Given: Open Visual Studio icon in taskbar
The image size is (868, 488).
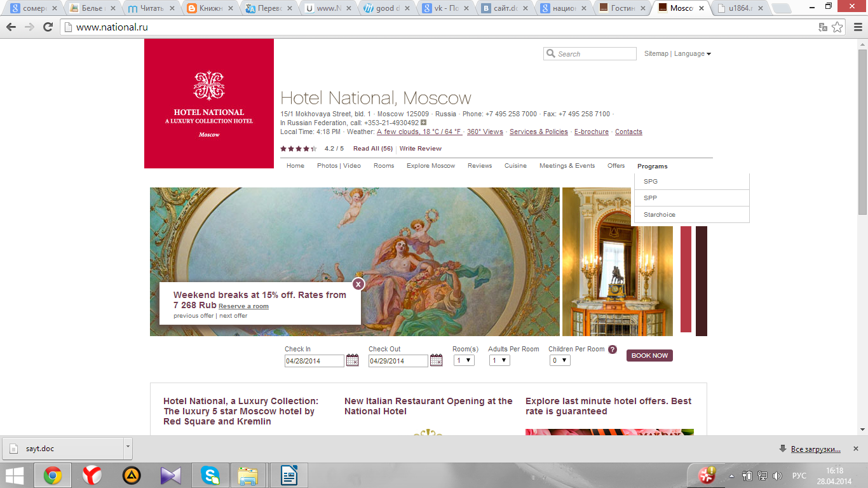Looking at the screenshot, I should point(170,475).
